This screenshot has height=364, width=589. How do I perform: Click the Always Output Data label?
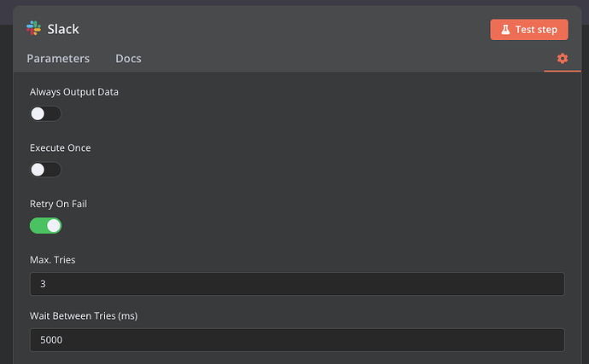point(73,92)
